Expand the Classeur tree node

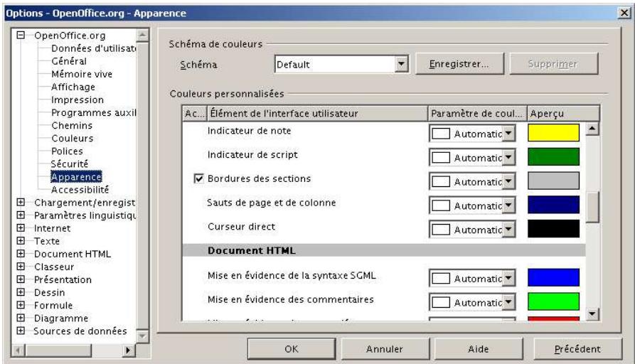coord(21,267)
